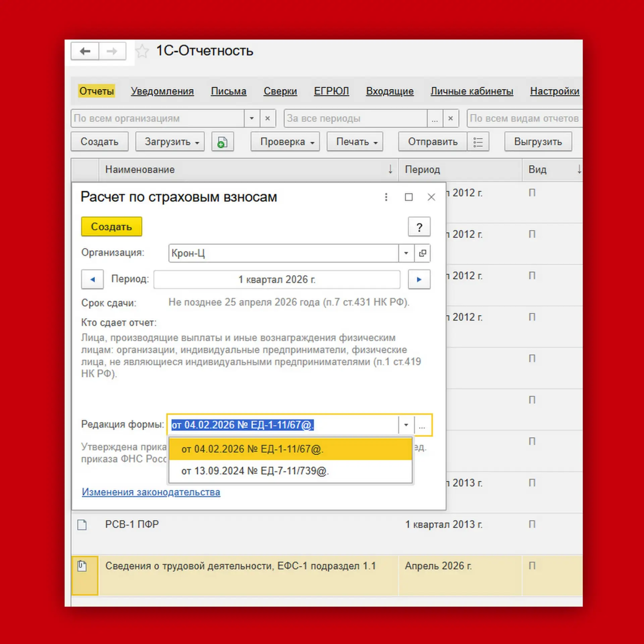Open the Письма tab

tap(229, 91)
